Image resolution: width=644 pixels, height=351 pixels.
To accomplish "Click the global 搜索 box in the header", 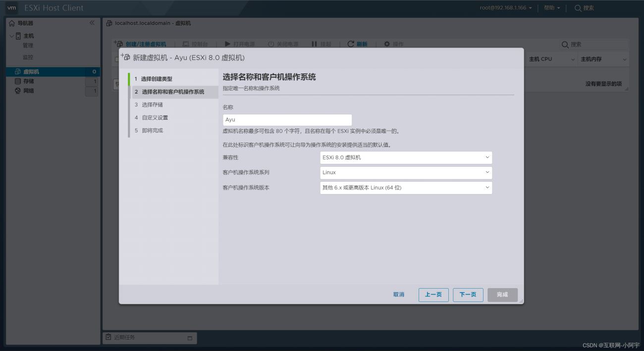I will pos(584,8).
